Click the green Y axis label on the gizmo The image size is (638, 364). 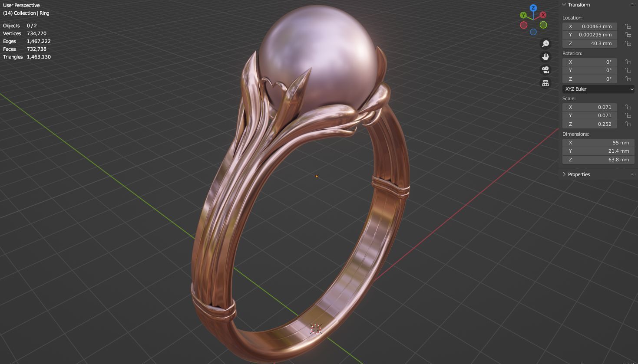523,15
